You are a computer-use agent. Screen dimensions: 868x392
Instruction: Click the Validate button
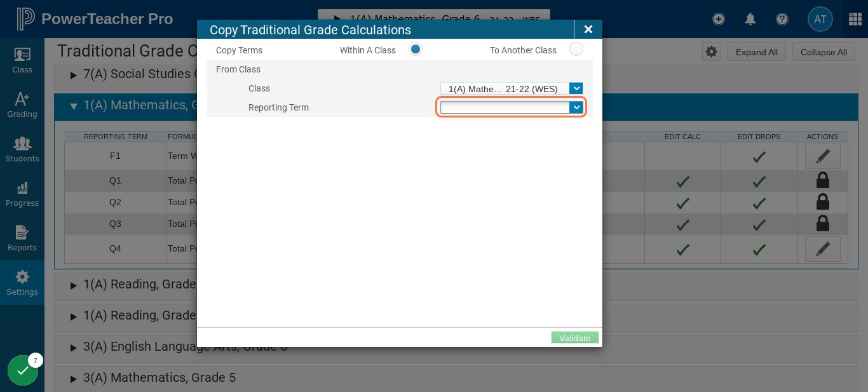tap(575, 338)
